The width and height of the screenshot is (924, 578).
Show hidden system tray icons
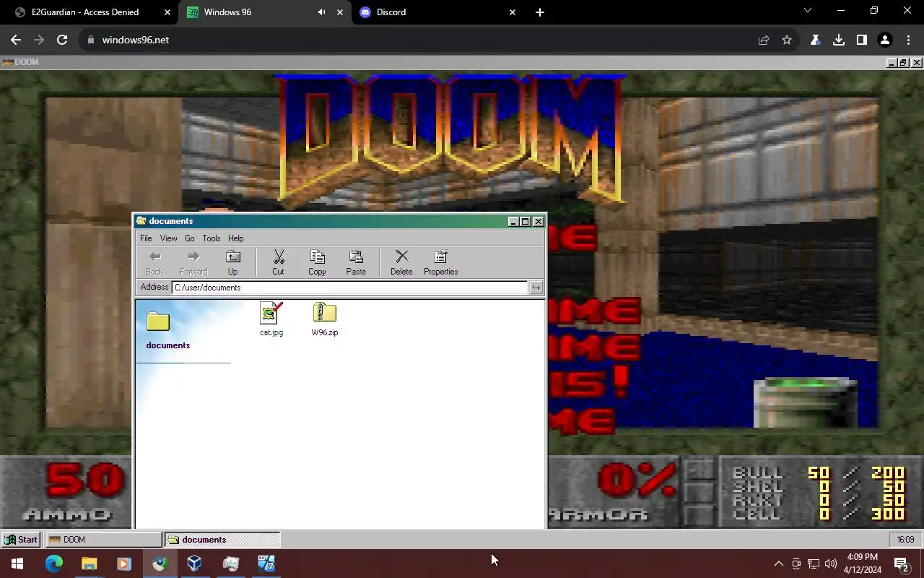click(778, 564)
